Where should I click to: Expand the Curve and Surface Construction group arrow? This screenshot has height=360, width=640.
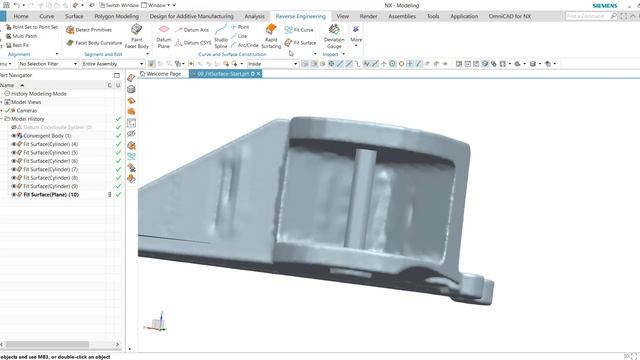315,54
